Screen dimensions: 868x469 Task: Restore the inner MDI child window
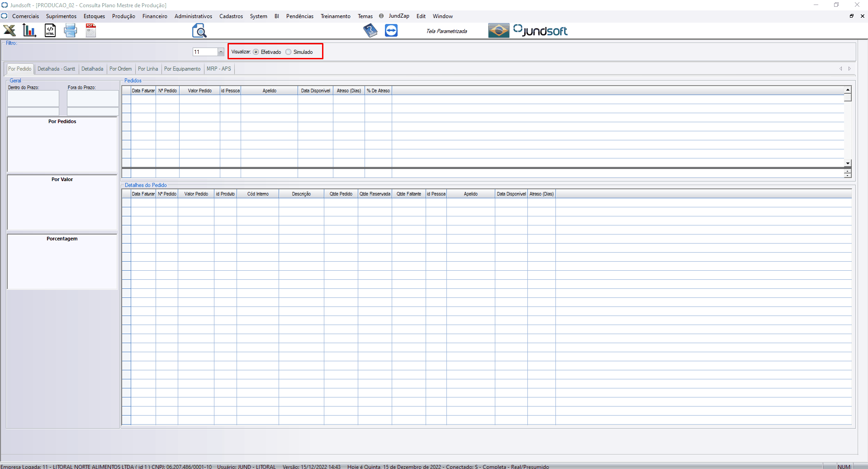(x=852, y=16)
